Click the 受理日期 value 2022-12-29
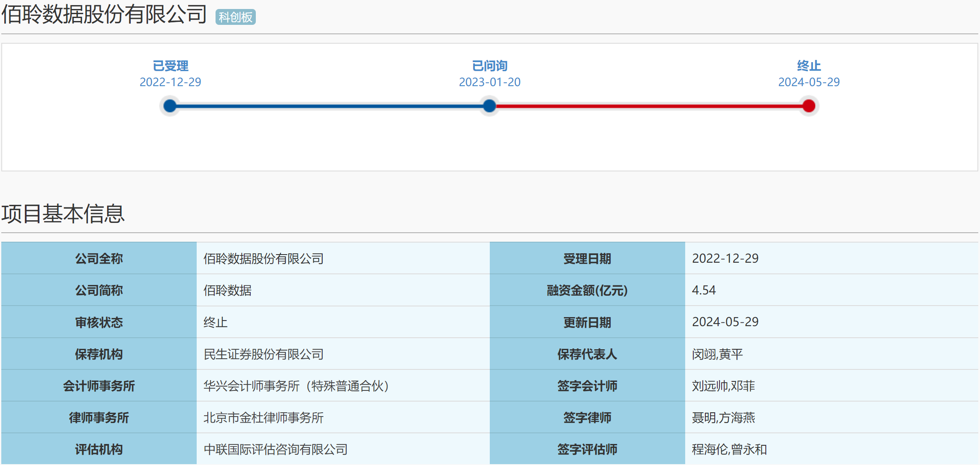Viewport: 980px width, 465px height. pyautogui.click(x=725, y=258)
